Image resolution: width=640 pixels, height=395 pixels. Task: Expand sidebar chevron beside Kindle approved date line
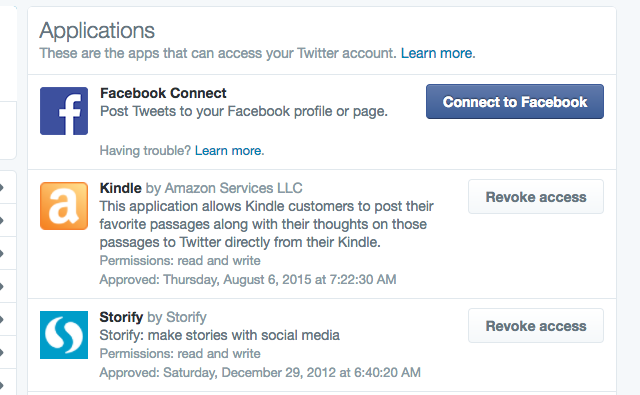2,286
